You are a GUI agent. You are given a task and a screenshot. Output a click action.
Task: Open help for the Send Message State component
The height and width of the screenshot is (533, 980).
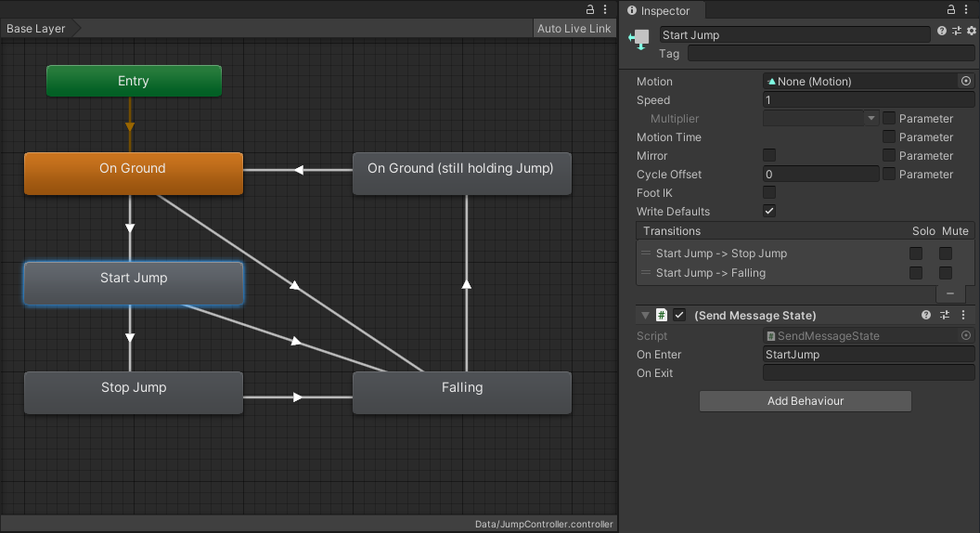coord(926,316)
